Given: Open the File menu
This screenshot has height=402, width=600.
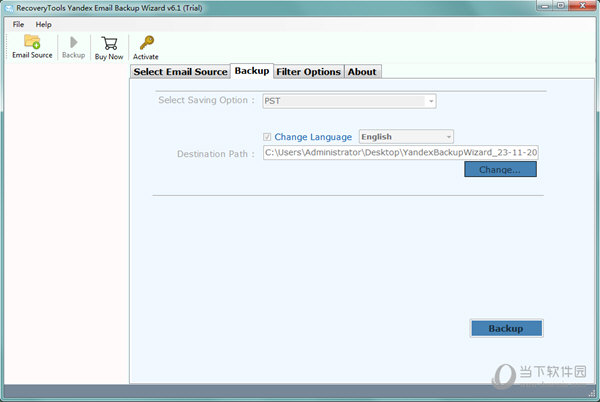Looking at the screenshot, I should [18, 24].
